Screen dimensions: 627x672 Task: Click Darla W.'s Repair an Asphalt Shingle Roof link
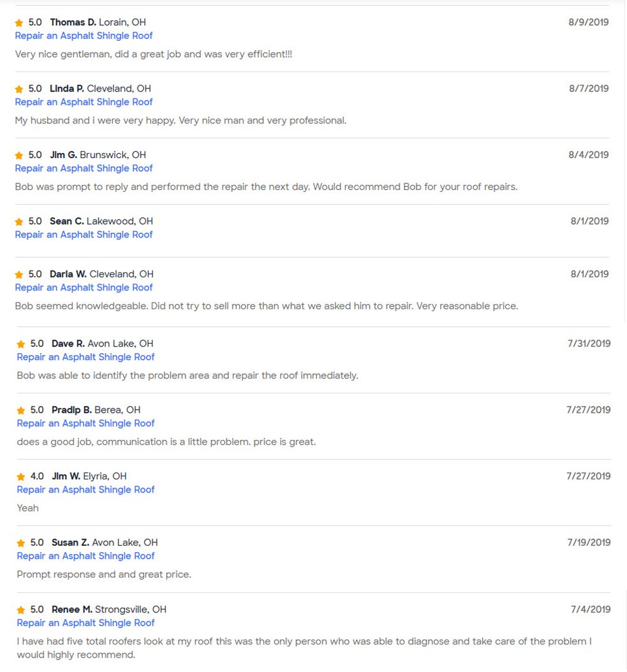[84, 287]
